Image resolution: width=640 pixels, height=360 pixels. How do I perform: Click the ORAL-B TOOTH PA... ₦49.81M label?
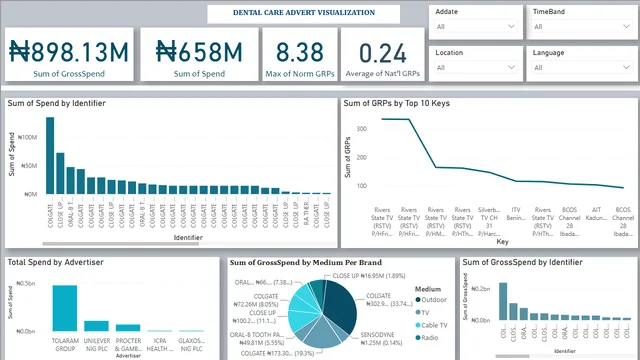pos(256,339)
